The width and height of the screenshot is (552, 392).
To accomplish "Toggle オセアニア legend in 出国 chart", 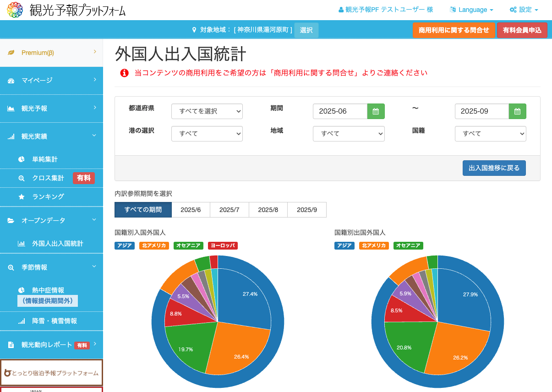I will [x=408, y=245].
